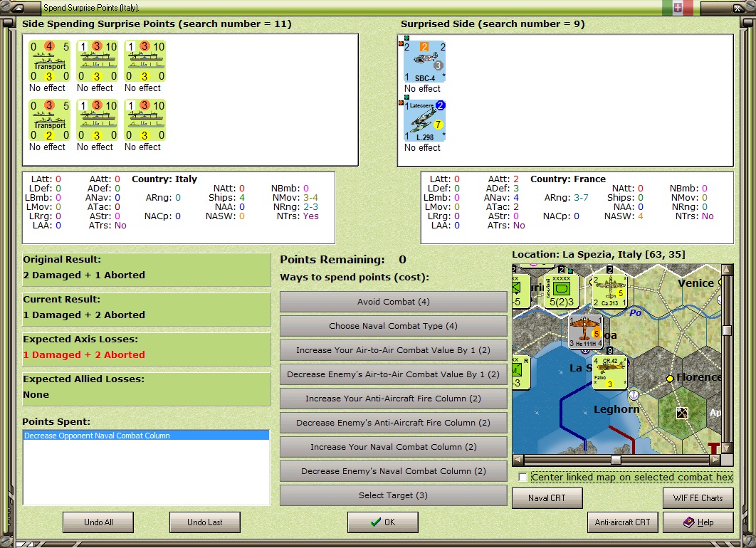This screenshot has height=548, width=756.
Task: Click the Leghorn label on the map
Action: 616,409
